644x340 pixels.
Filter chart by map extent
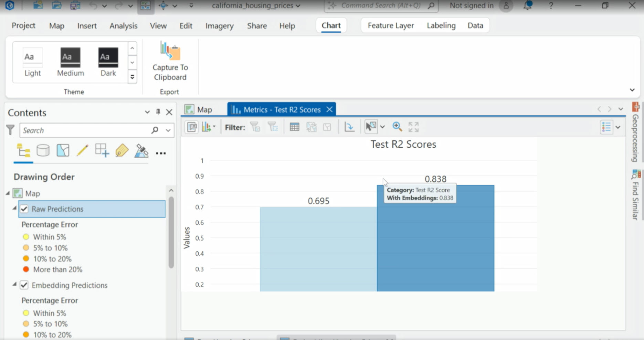tap(273, 127)
